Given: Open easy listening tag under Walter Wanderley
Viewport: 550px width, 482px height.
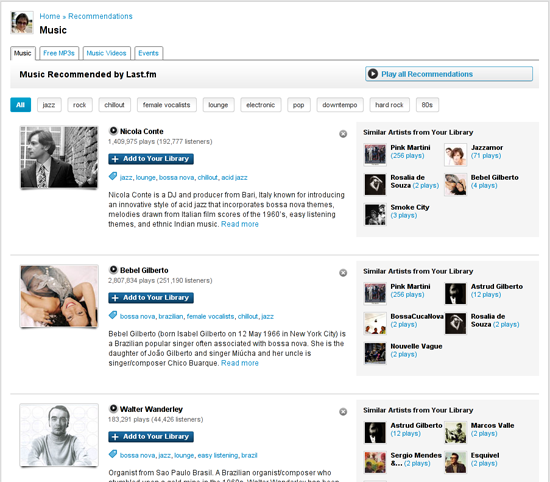Looking at the screenshot, I should click(x=218, y=455).
